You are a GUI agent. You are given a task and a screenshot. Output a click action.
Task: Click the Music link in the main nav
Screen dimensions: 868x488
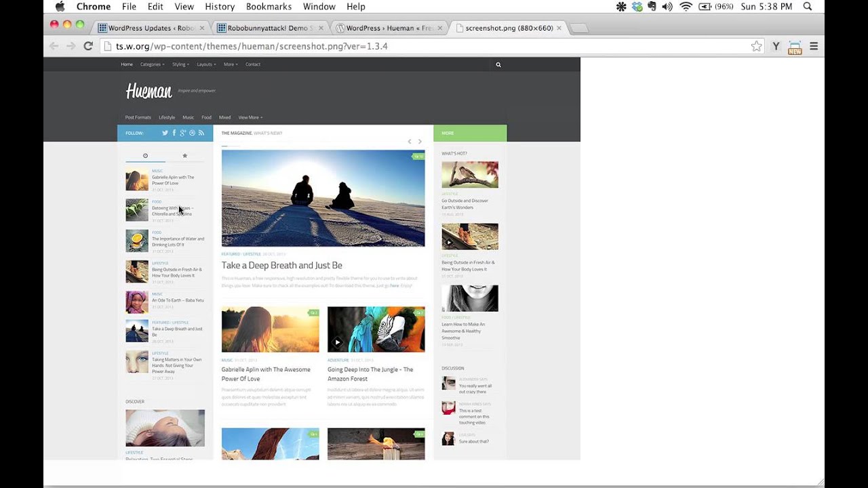point(189,117)
